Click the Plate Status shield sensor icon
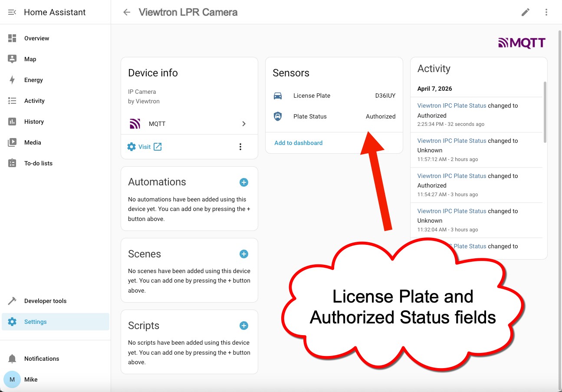Image resolution: width=562 pixels, height=392 pixels. tap(278, 116)
